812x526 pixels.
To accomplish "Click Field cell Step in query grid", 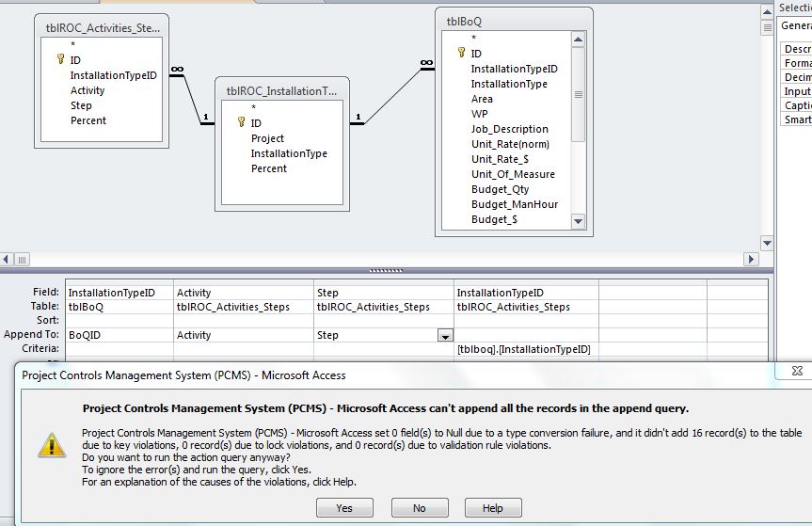I will coord(384,293).
